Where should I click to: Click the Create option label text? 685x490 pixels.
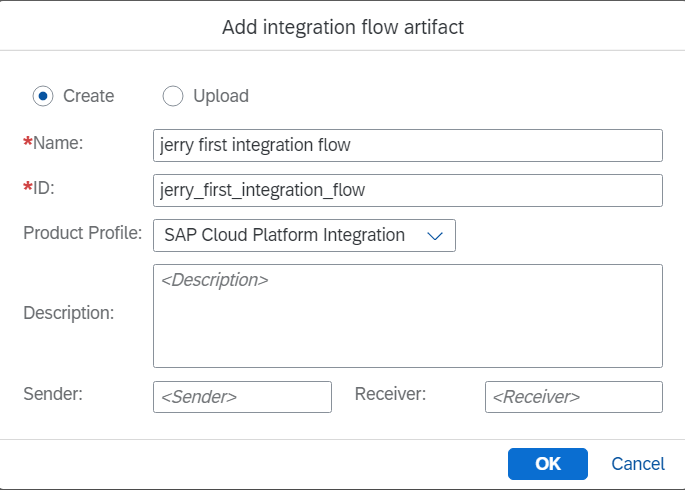88,96
